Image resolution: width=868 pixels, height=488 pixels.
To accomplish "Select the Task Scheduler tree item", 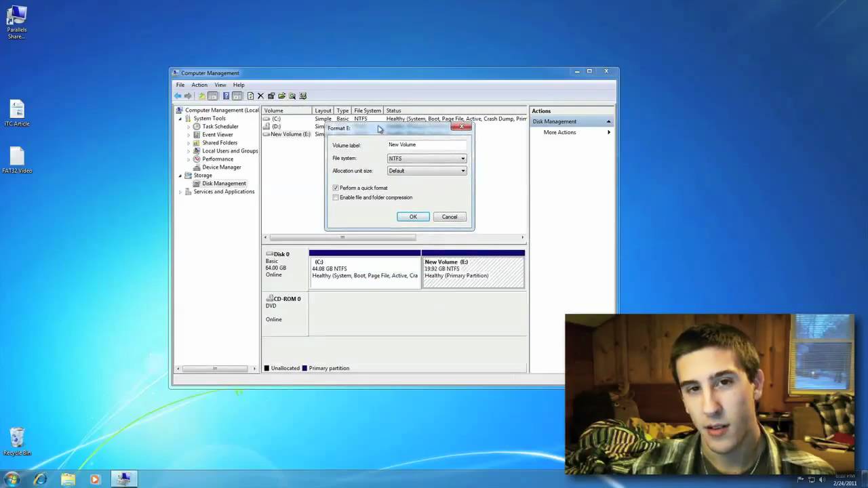I will pos(220,127).
